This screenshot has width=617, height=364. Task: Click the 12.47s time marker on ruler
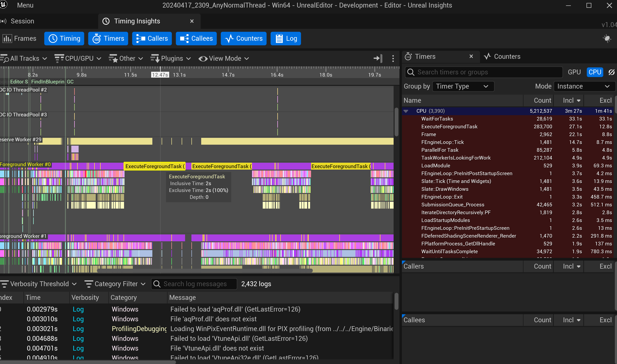coord(160,75)
